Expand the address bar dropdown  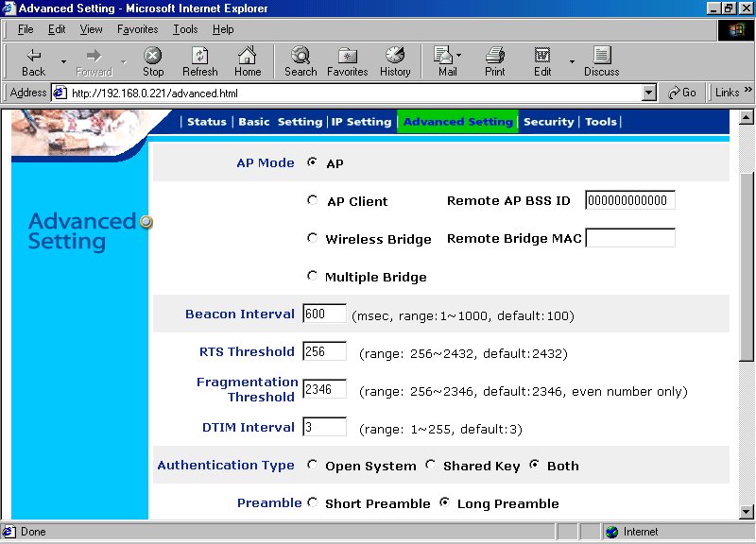click(x=648, y=93)
